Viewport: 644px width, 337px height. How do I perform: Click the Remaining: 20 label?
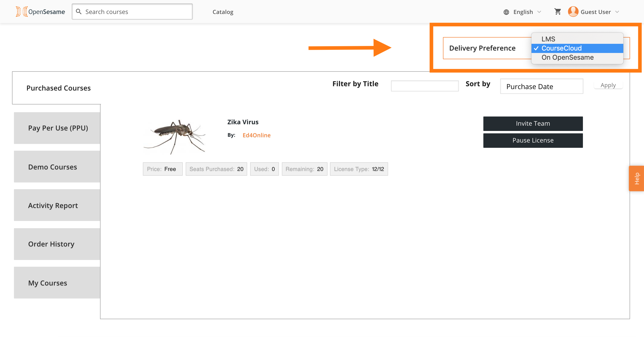click(x=304, y=169)
